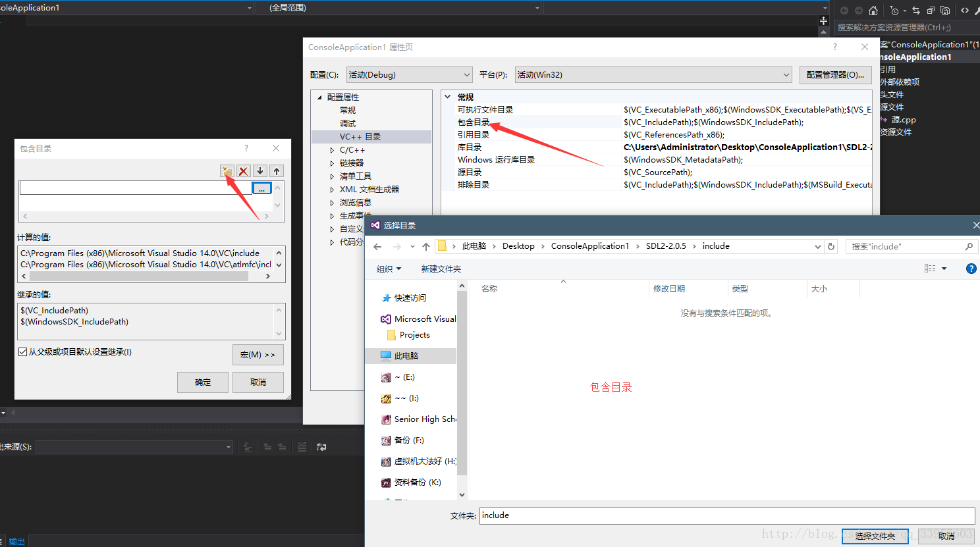Select the 源目录 property row
The width and height of the screenshot is (980, 547).
pos(657,172)
